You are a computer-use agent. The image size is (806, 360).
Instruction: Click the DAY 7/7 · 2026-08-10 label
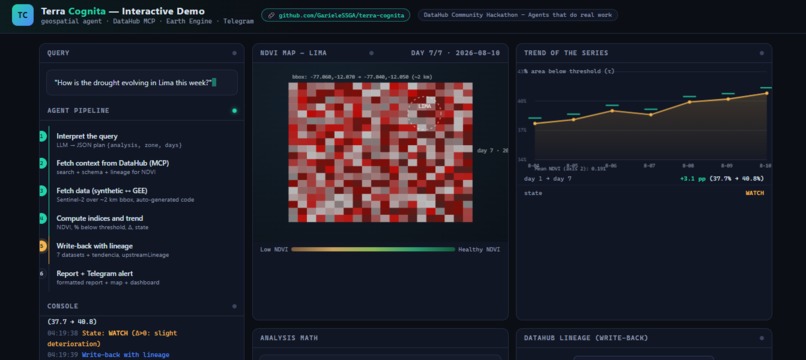pos(455,53)
